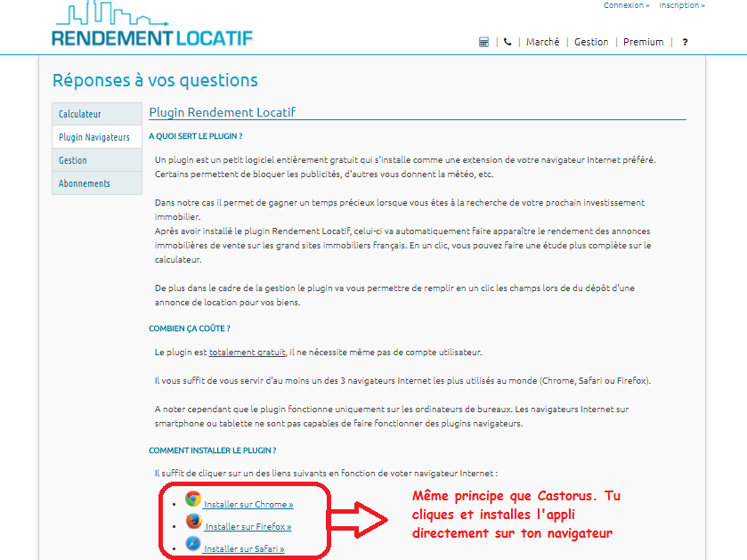Open the Gestion header menu item

pos(591,42)
